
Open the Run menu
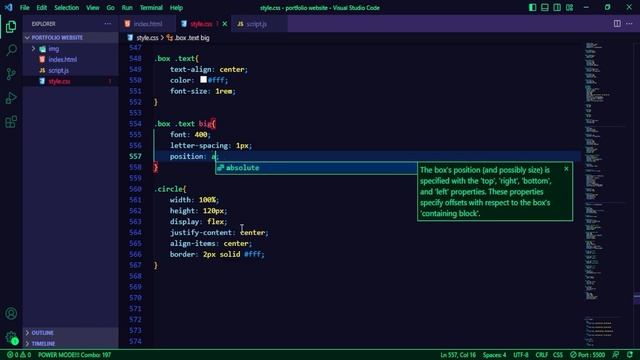(x=127, y=7)
